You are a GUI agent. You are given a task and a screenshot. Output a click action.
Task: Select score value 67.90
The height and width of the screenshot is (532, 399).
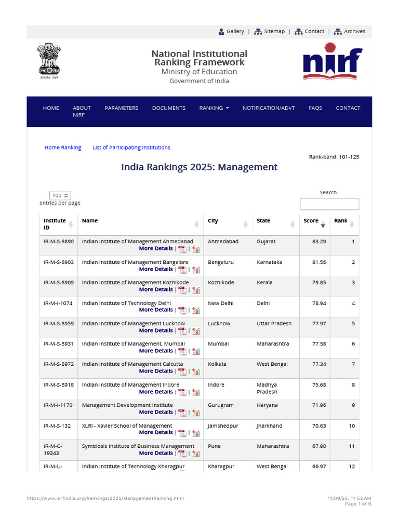pos(319,446)
